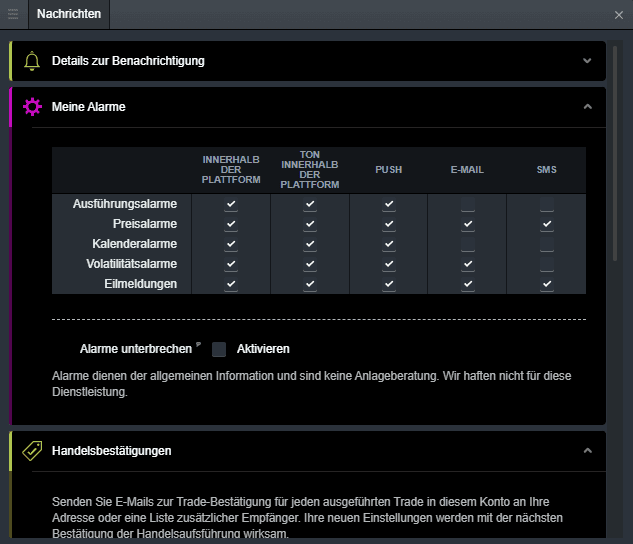Image resolution: width=633 pixels, height=544 pixels.
Task: Toggle the Alarme unterbrechen Aktivieren checkbox
Action: pyautogui.click(x=219, y=349)
